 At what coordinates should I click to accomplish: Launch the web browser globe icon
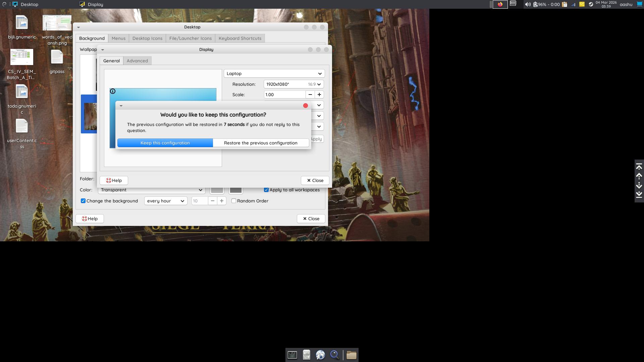coord(320,355)
